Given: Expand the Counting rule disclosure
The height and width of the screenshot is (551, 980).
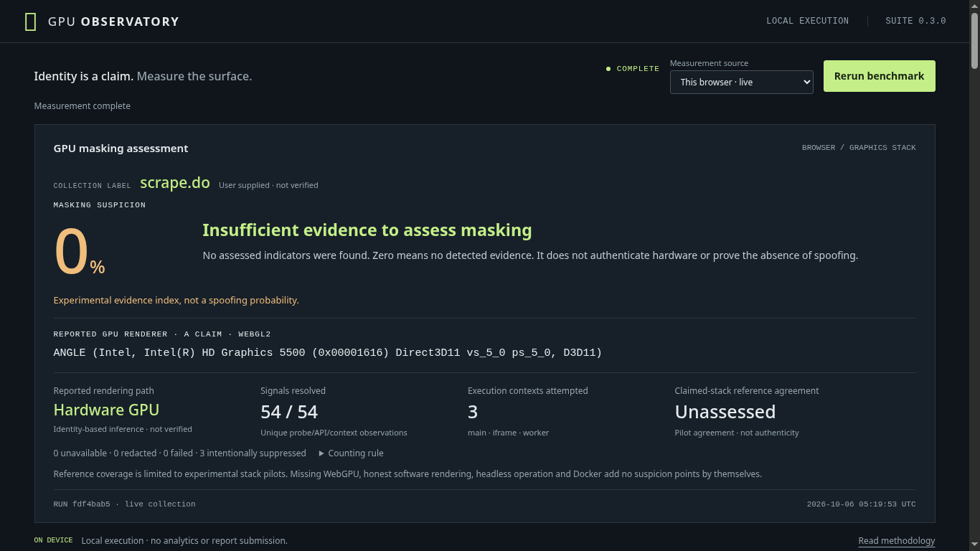Looking at the screenshot, I should (x=351, y=453).
